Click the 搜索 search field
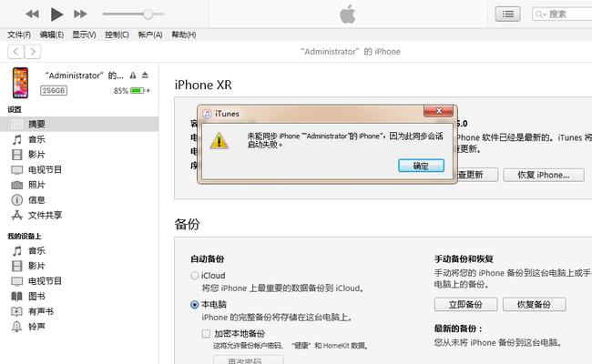The width and height of the screenshot is (592, 364). pyautogui.click(x=562, y=15)
